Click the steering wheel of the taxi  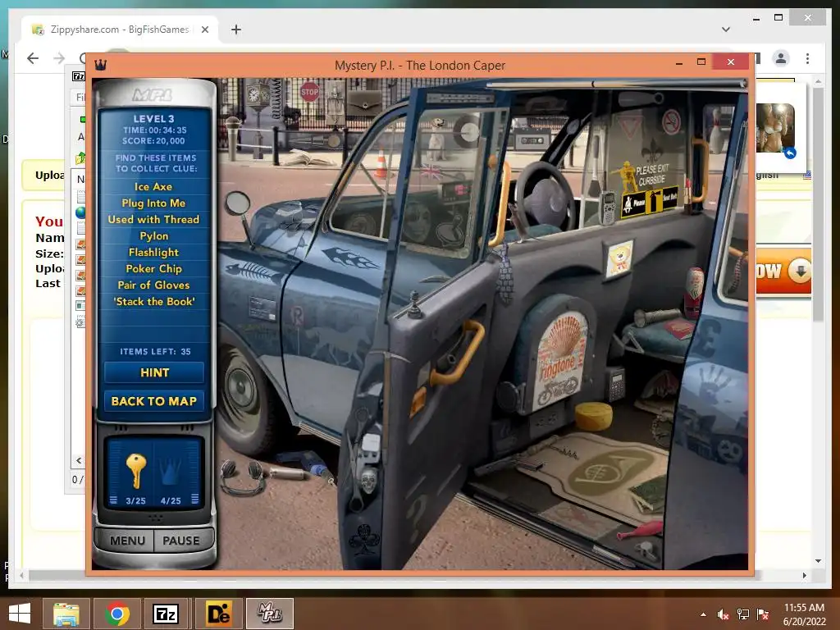tap(545, 197)
